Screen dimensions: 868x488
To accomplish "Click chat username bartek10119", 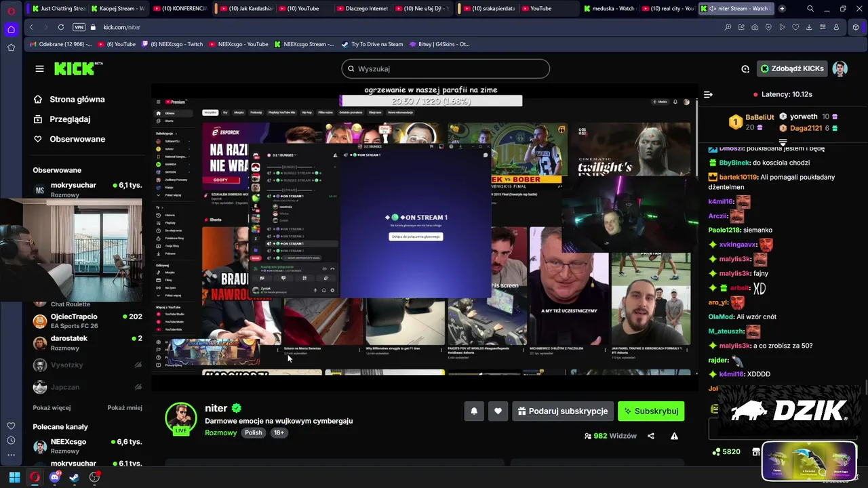I will [x=738, y=177].
